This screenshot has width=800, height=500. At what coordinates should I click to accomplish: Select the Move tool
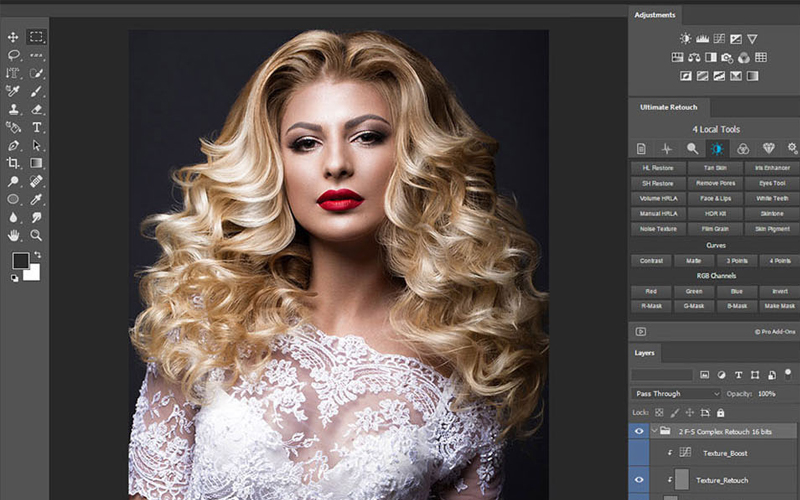13,37
